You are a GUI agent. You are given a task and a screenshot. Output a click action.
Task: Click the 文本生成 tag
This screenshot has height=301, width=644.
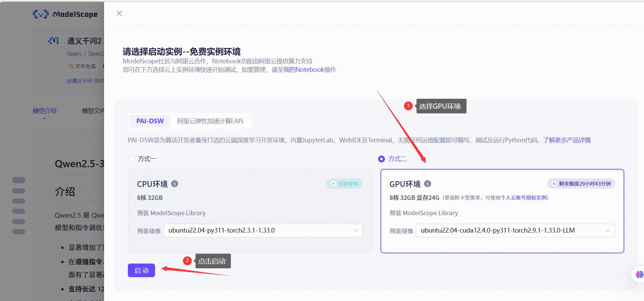[82, 66]
